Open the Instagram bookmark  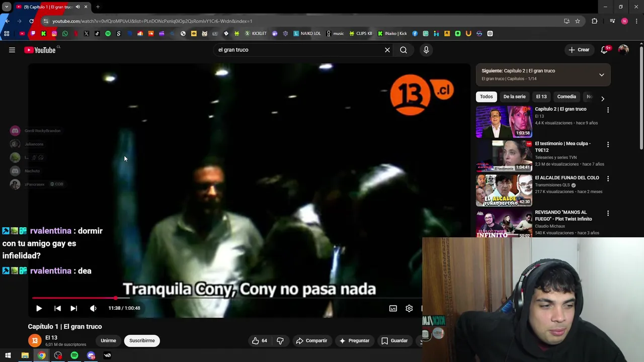click(x=54, y=34)
